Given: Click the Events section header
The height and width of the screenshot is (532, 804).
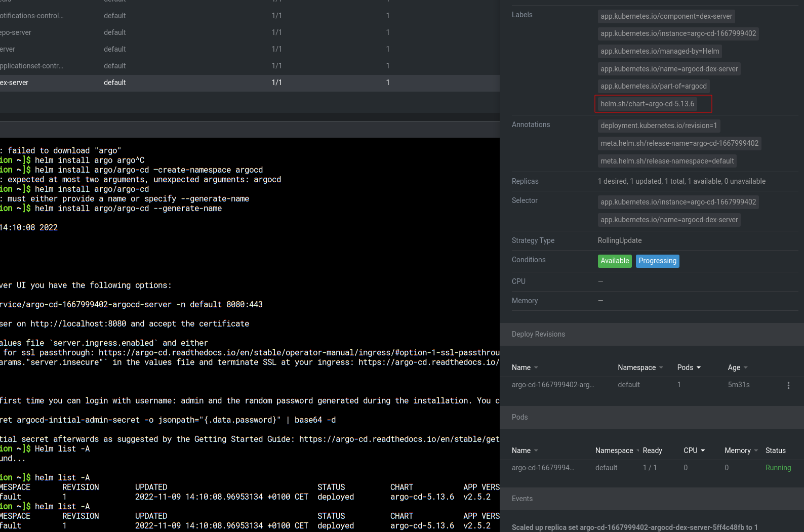Looking at the screenshot, I should [652, 499].
